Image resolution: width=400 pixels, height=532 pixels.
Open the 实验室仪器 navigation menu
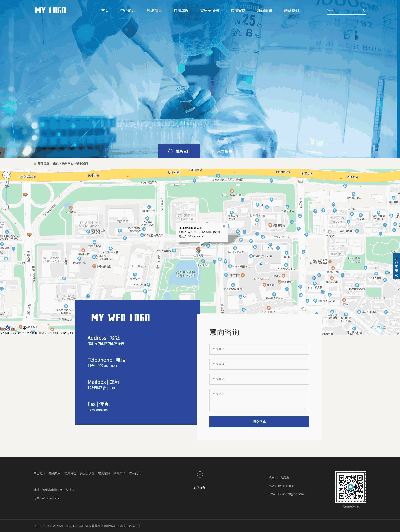click(209, 11)
